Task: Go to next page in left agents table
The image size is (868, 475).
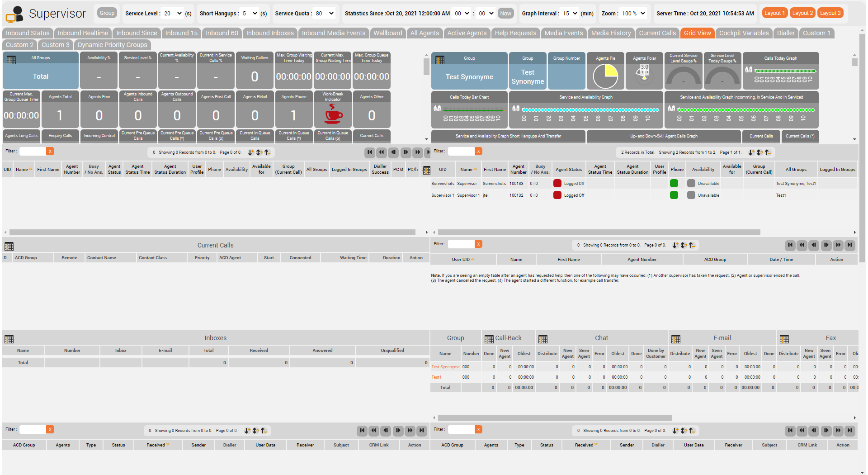Action: (406, 152)
